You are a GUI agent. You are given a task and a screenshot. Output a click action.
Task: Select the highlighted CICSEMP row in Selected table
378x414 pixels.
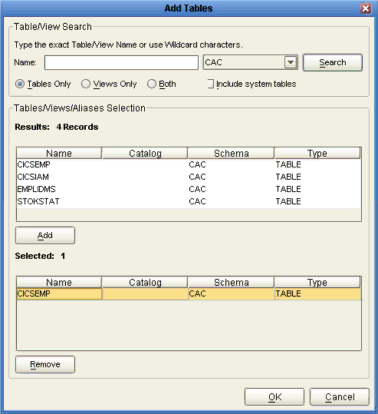point(189,294)
